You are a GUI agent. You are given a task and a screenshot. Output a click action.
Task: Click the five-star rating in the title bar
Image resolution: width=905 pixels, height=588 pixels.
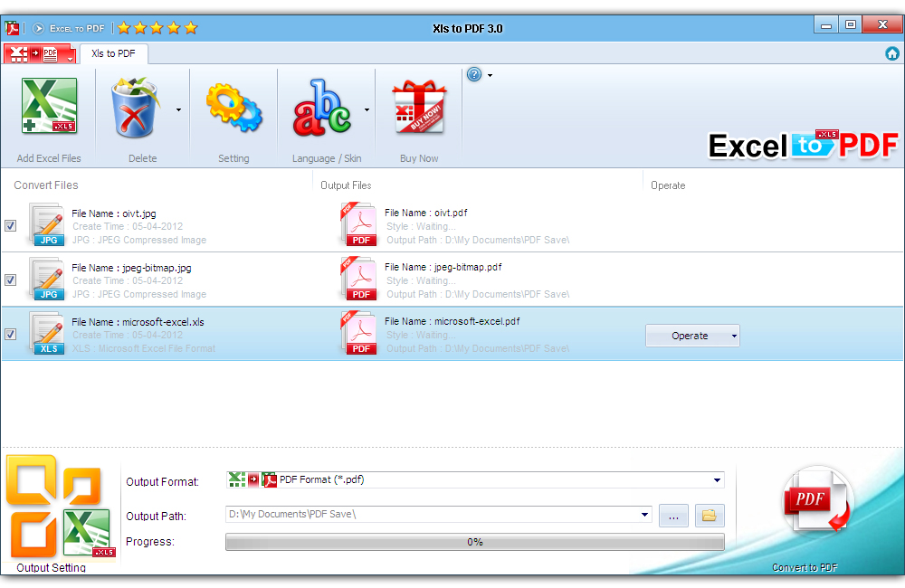pos(157,28)
